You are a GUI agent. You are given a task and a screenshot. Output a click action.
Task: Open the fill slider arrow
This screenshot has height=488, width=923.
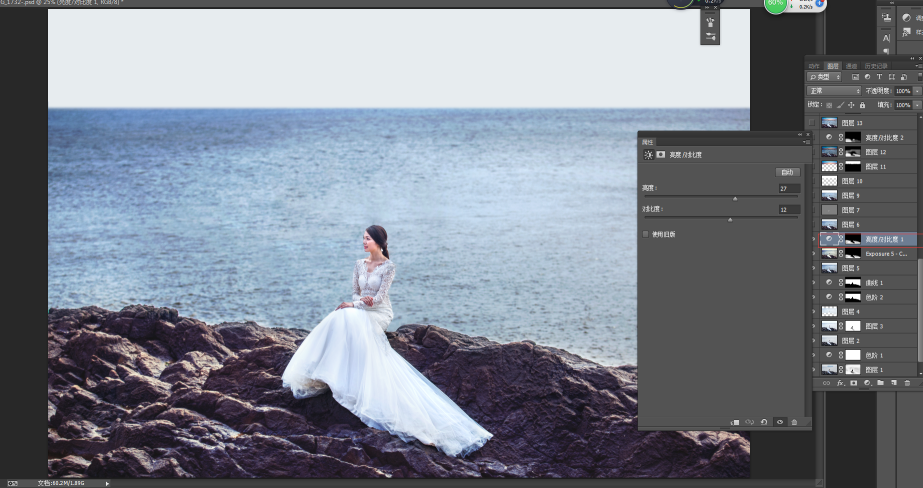[x=917, y=105]
